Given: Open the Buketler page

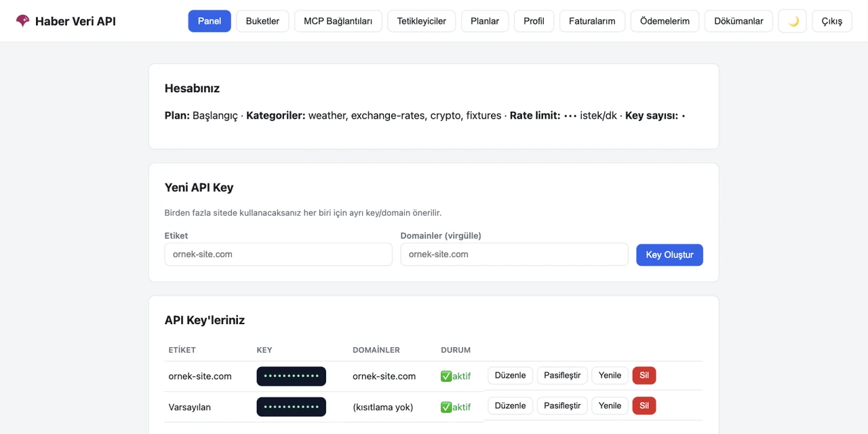Looking at the screenshot, I should (x=262, y=21).
